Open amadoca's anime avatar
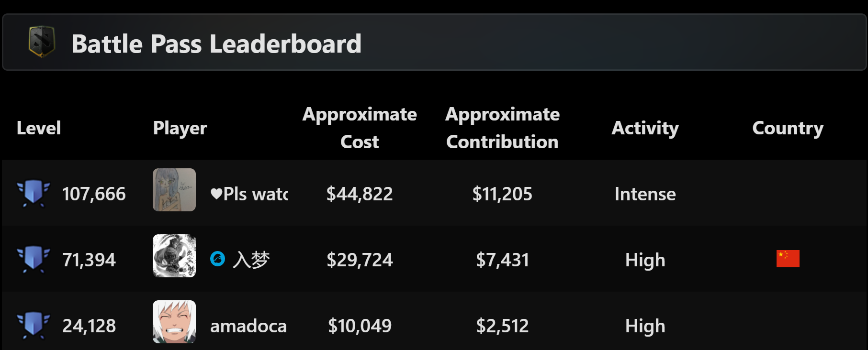This screenshot has width=868, height=350. tap(174, 322)
